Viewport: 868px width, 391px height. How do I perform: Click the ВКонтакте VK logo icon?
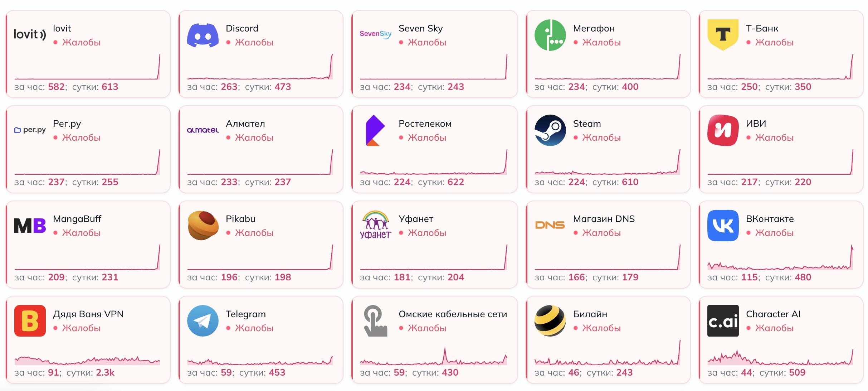723,226
